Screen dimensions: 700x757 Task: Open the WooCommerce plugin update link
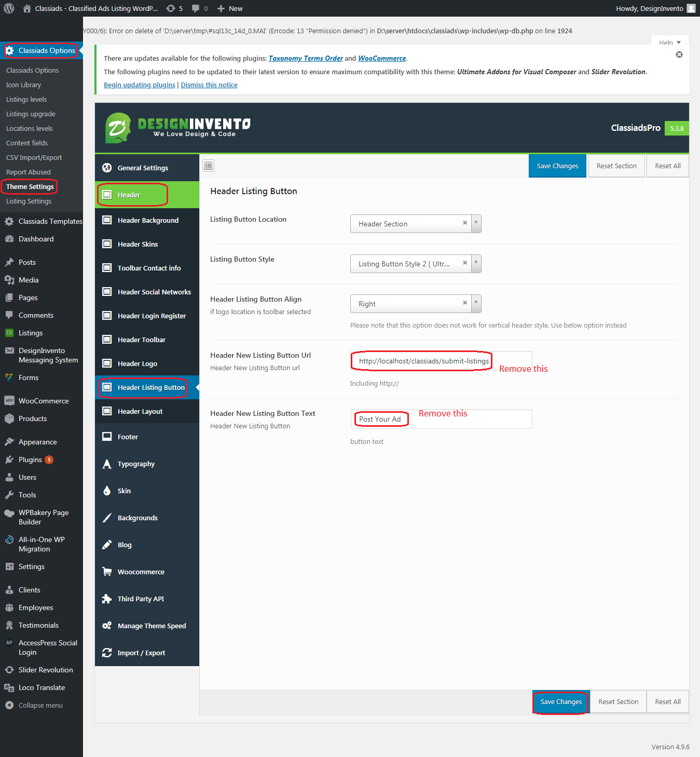pyautogui.click(x=382, y=58)
